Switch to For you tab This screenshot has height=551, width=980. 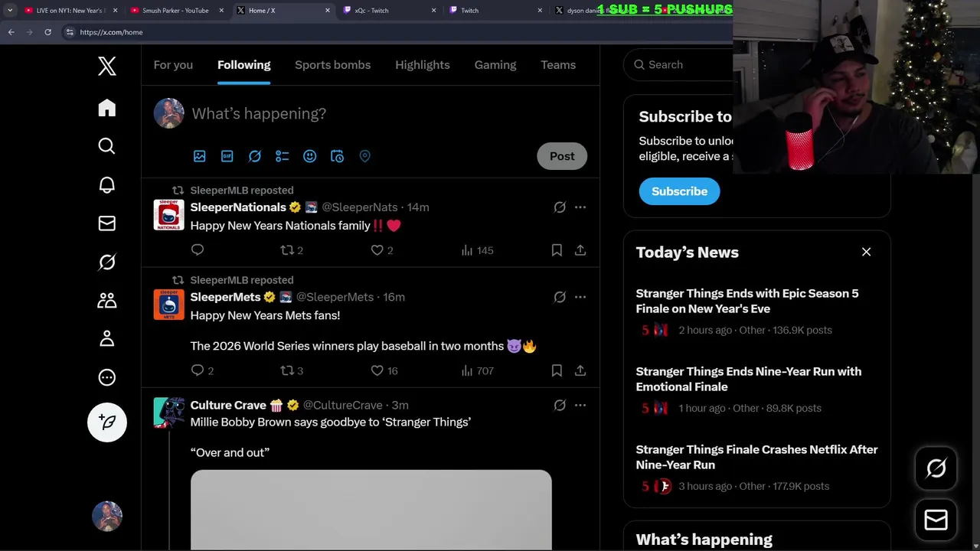(x=173, y=65)
